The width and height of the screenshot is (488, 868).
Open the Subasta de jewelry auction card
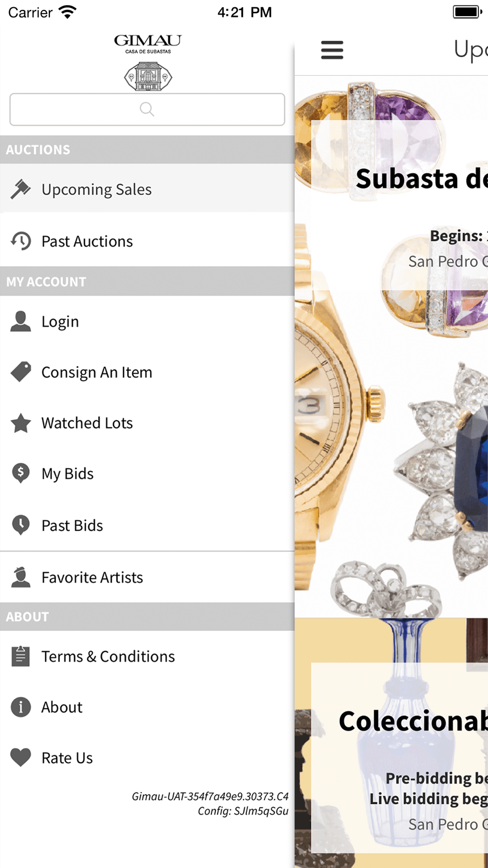(391, 347)
